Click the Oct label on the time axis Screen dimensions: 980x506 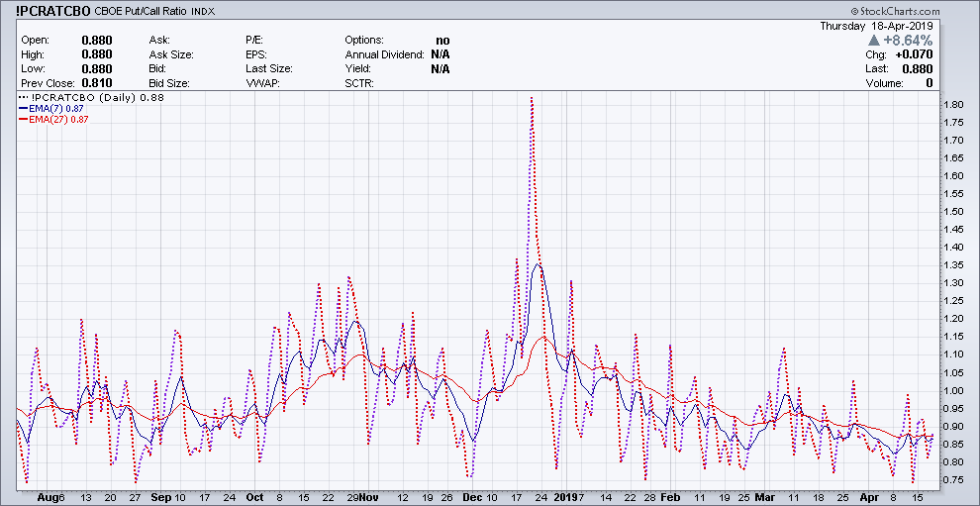tap(254, 497)
